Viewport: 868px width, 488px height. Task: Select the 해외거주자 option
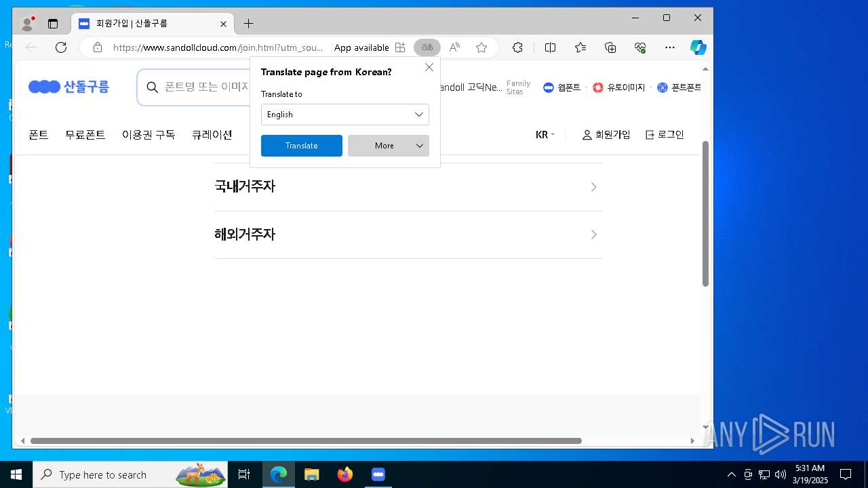(408, 235)
